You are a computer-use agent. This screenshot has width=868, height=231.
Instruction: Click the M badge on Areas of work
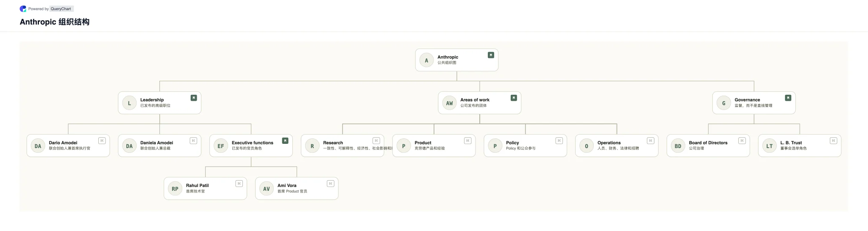point(514,98)
